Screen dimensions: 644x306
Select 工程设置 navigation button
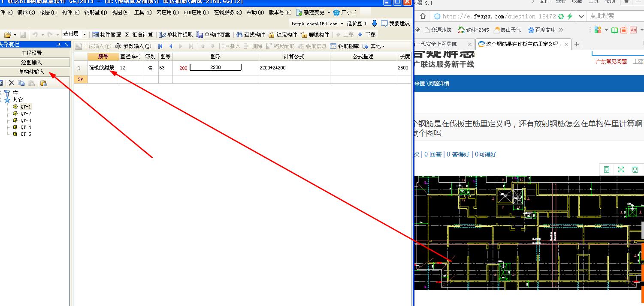(x=32, y=53)
